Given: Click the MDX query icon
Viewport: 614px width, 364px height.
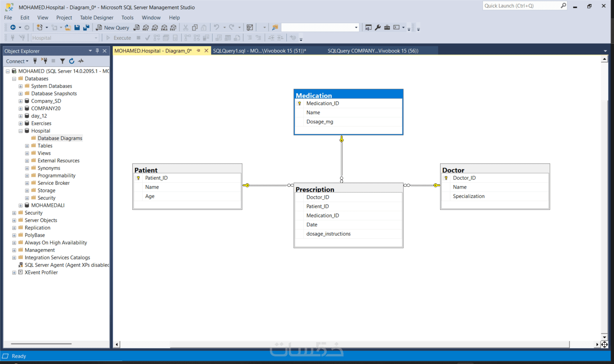Looking at the screenshot, I should click(146, 28).
